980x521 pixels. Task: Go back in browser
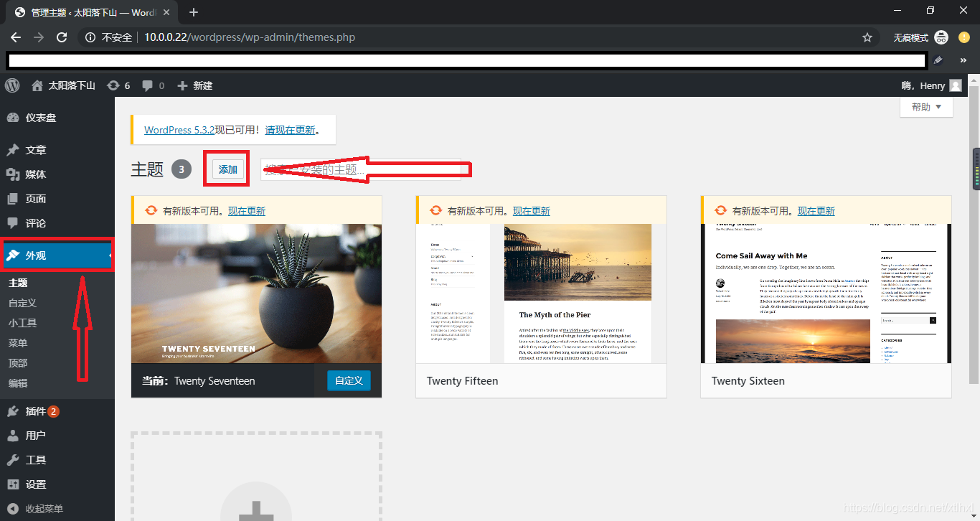click(x=16, y=37)
